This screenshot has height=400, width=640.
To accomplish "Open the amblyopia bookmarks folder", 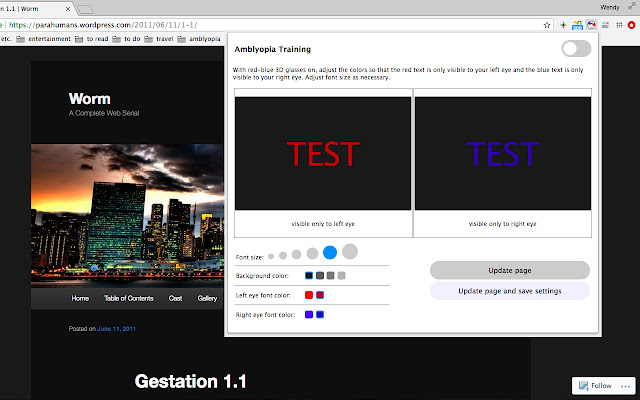I will pos(199,39).
